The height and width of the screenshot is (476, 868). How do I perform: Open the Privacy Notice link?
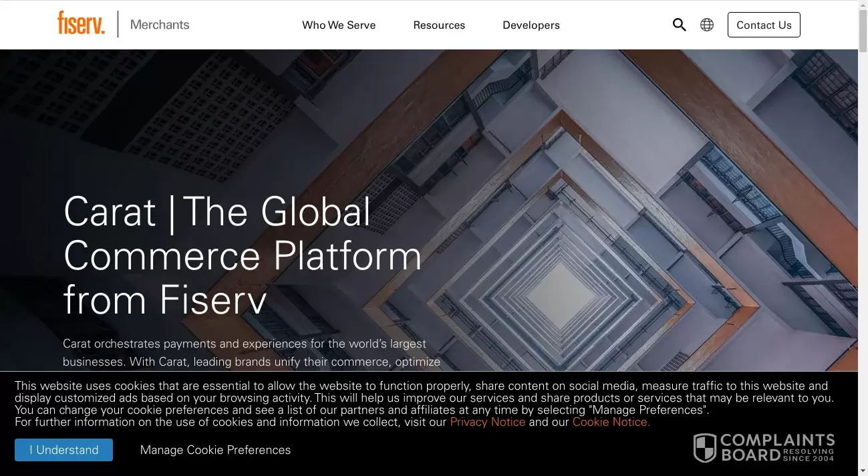pyautogui.click(x=488, y=422)
